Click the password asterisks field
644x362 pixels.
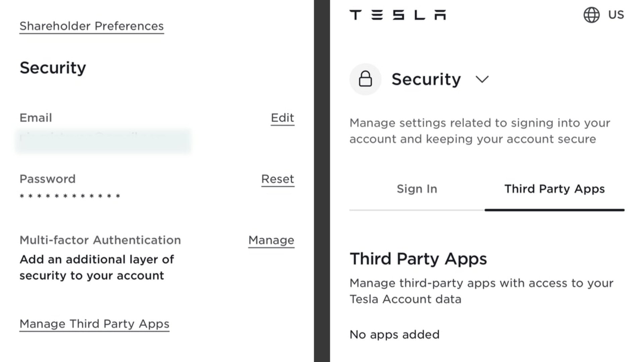coord(70,196)
